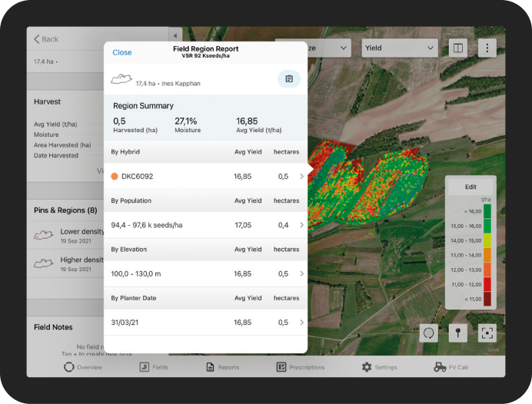This screenshot has width=532, height=404.
Task: Click the > 16,00 green legend swatch
Action: (x=487, y=210)
